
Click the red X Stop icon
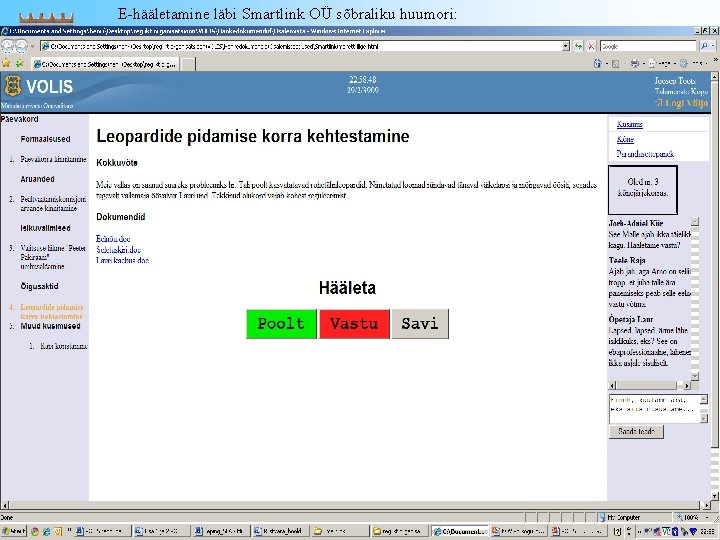pos(591,46)
